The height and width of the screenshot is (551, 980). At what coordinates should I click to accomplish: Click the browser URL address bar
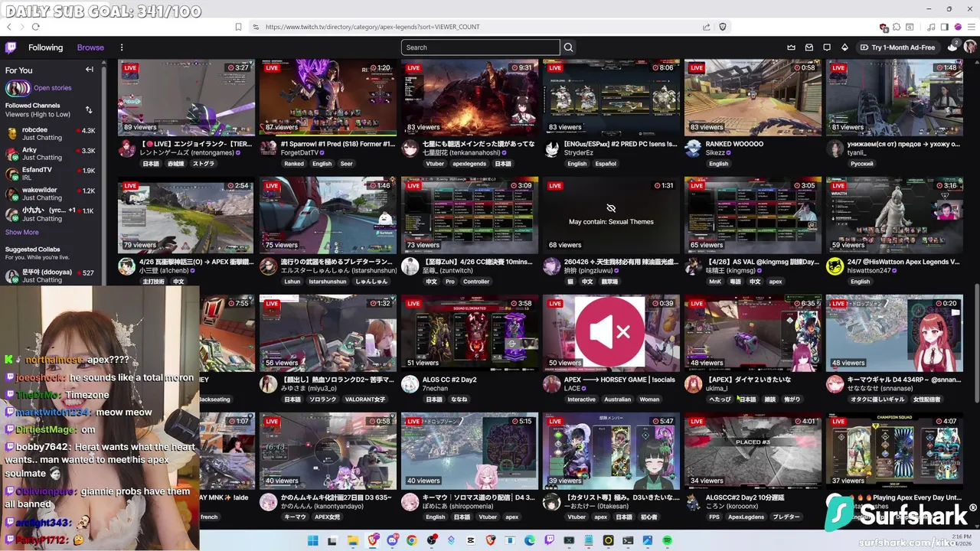tap(475, 27)
